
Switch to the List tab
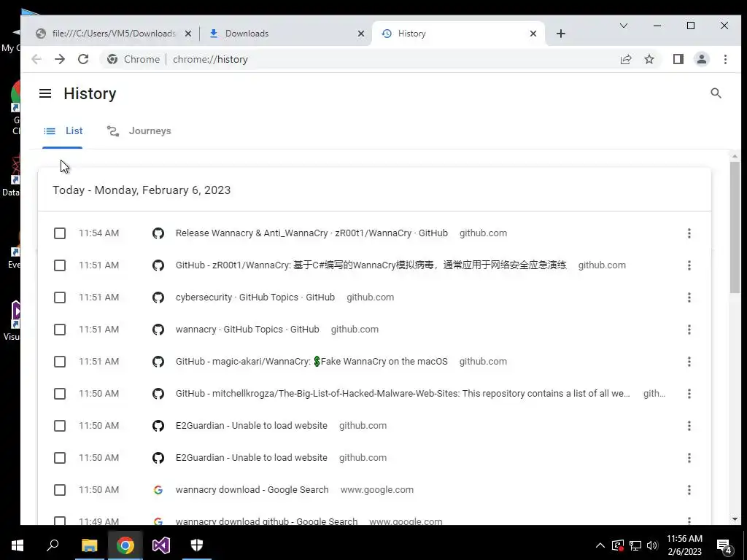point(63,131)
